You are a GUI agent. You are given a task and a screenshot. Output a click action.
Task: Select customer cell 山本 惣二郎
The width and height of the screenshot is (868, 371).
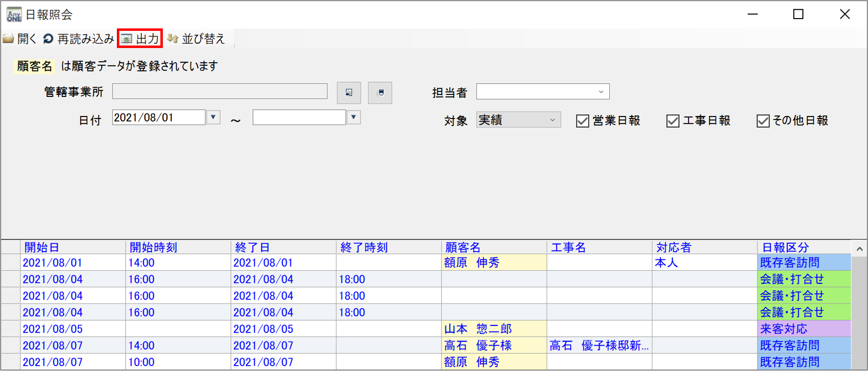[493, 329]
